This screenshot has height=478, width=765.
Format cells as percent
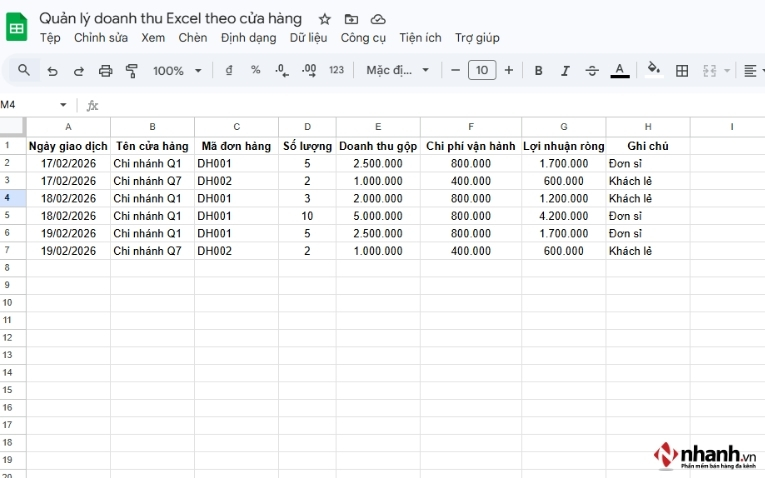click(x=255, y=70)
